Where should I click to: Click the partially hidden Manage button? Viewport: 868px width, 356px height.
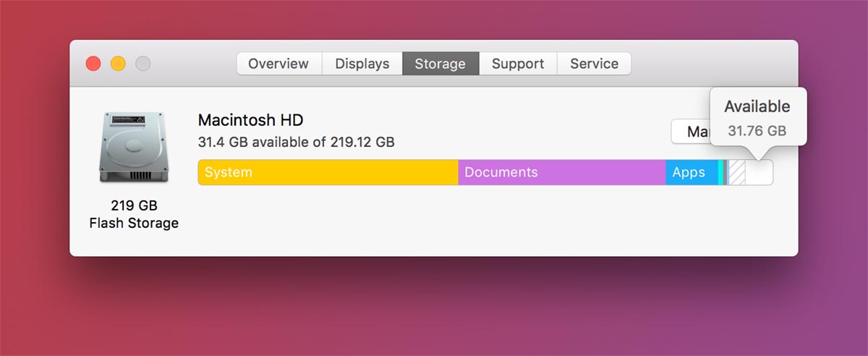pos(690,132)
